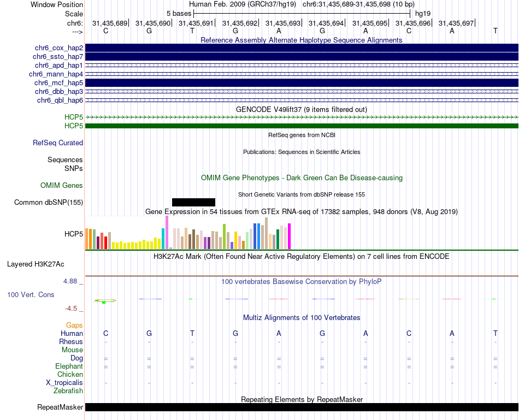Open the OMIM Gene Phenotypes track title
Viewport: 519px width, 420px height.
tap(302, 178)
